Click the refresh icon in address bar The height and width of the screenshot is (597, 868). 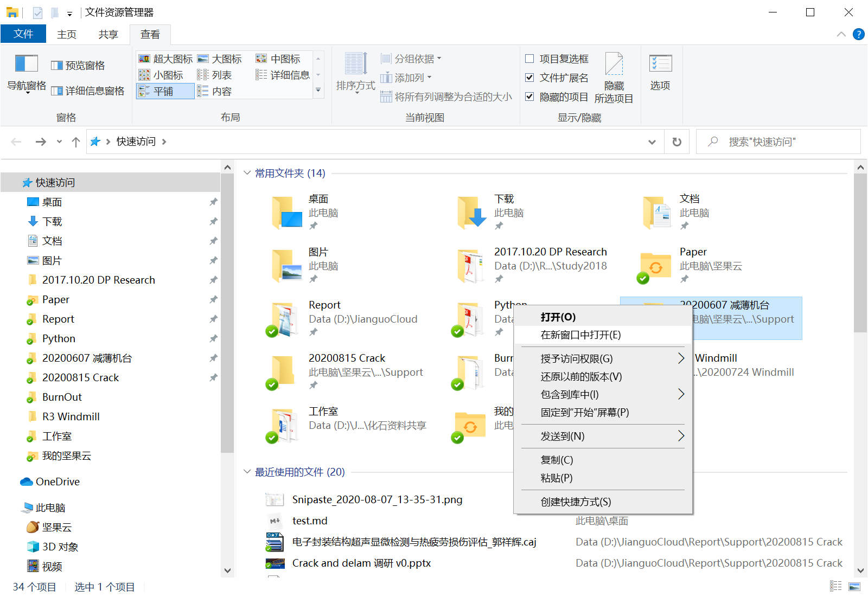tap(676, 142)
